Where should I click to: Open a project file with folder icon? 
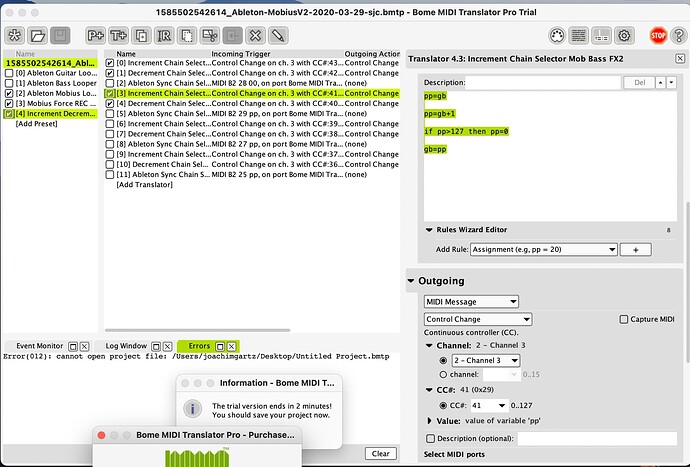pos(37,36)
